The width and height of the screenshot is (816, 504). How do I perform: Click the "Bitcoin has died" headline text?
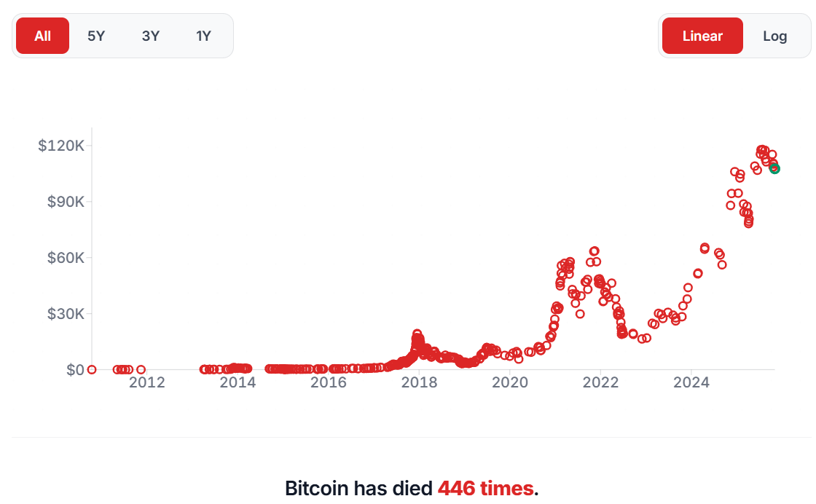pyautogui.click(x=358, y=488)
